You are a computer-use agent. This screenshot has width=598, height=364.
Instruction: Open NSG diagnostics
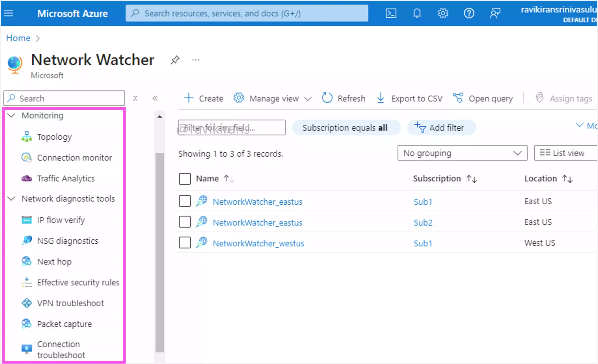coord(68,241)
